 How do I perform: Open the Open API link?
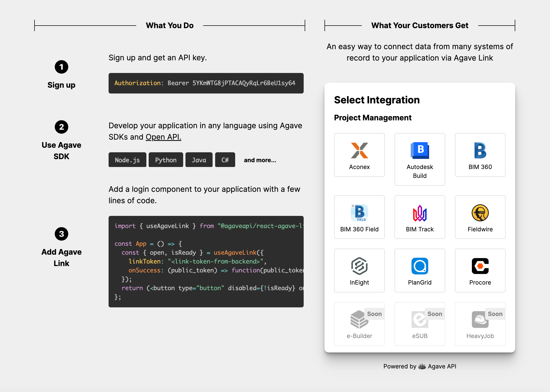[163, 137]
